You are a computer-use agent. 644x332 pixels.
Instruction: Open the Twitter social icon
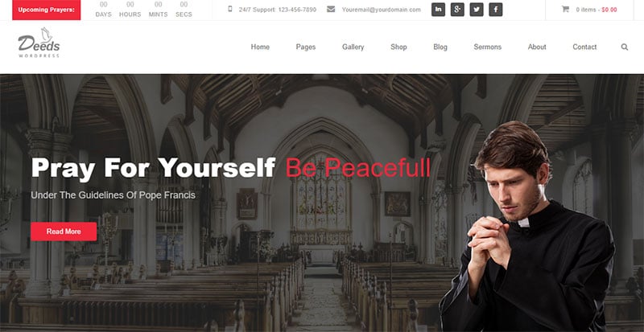coord(477,10)
